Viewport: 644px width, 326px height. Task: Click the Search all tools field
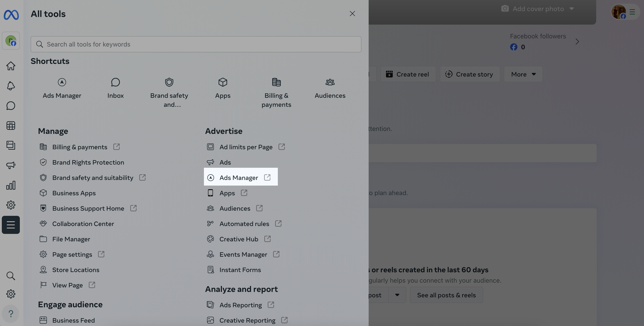[196, 44]
